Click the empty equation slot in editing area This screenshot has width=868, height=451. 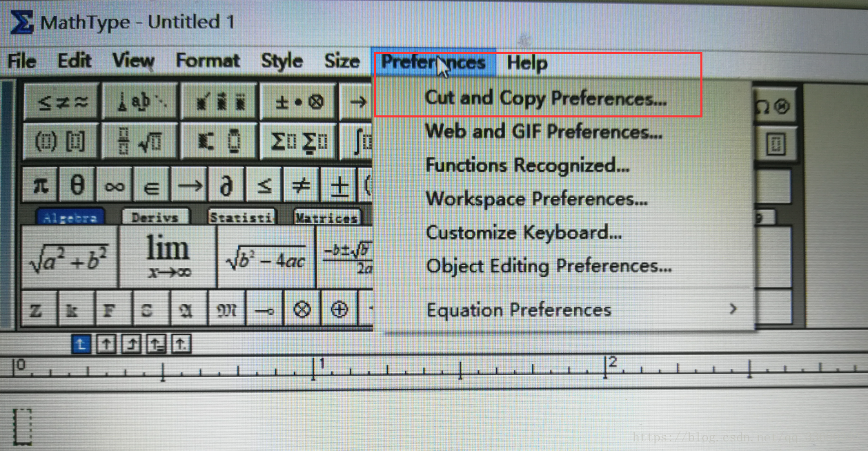click(x=23, y=427)
